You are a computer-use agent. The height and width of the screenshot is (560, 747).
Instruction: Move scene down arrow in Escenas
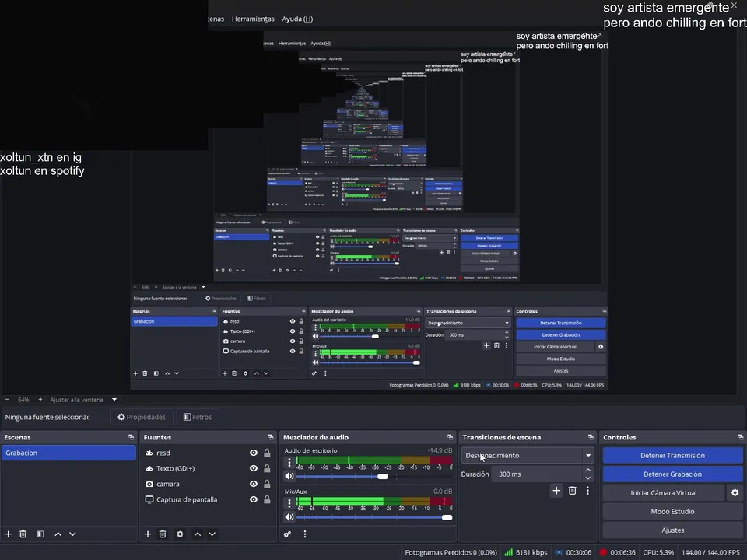click(x=72, y=534)
